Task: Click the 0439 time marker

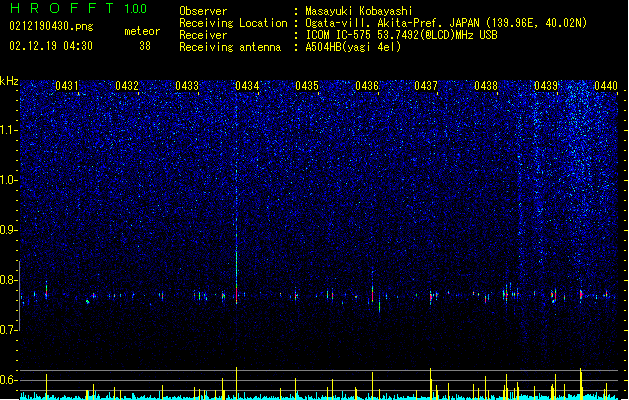Action: point(546,86)
